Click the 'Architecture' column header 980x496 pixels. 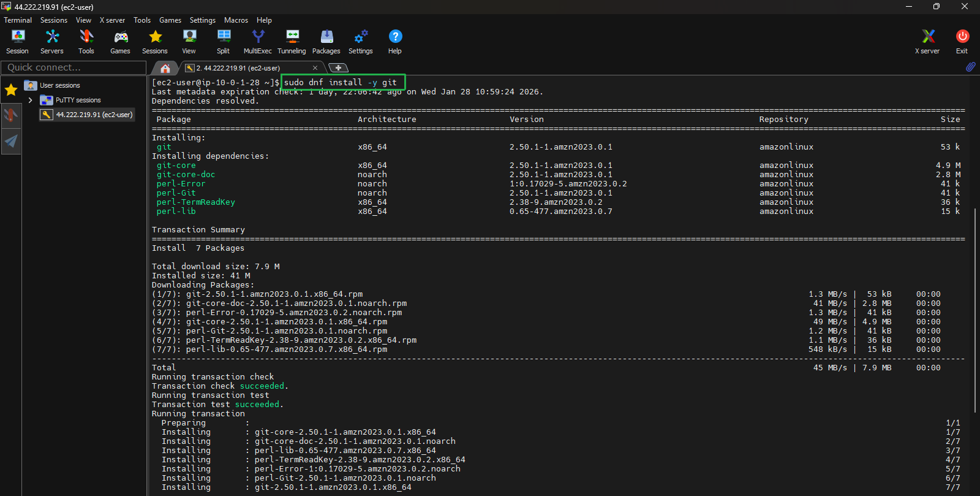coord(387,120)
